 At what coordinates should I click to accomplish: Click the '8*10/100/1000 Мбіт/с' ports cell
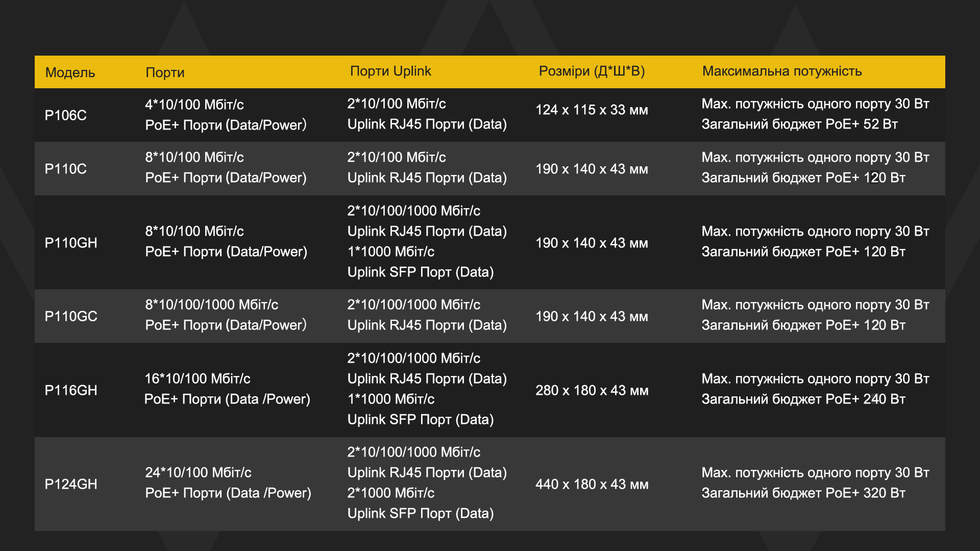(x=212, y=305)
